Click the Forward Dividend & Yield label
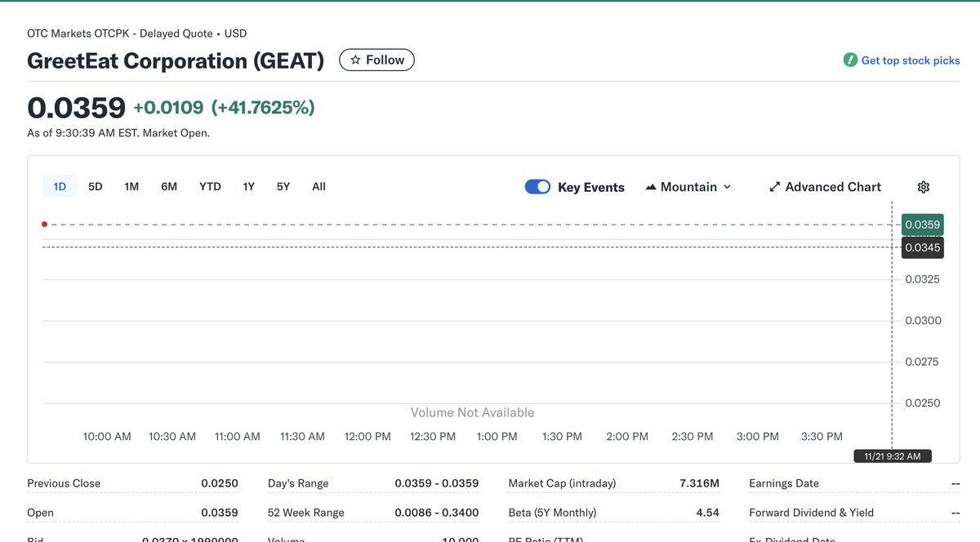This screenshot has width=980, height=542. tap(811, 513)
